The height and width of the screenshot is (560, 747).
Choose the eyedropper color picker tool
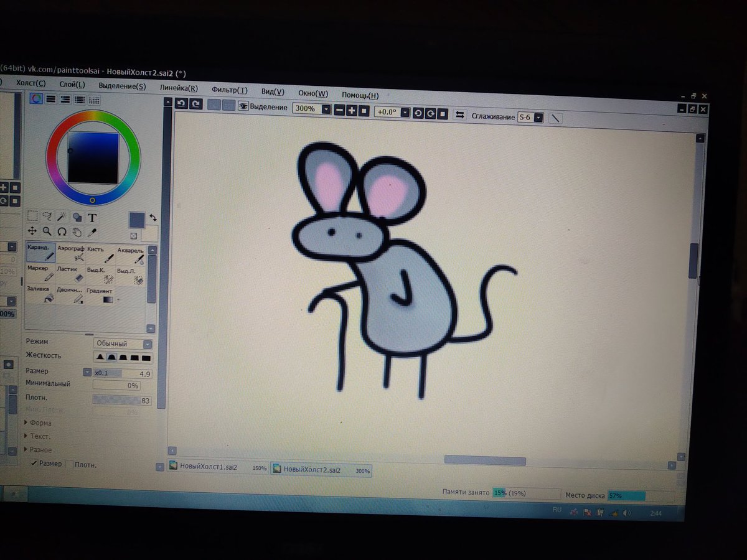tap(92, 232)
